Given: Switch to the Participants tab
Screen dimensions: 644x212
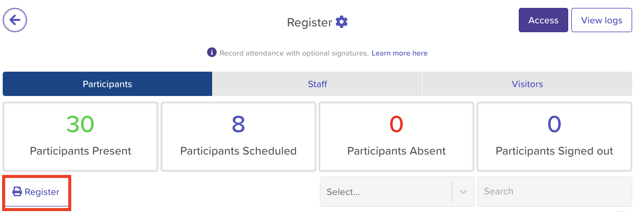Looking at the screenshot, I should click(107, 84).
